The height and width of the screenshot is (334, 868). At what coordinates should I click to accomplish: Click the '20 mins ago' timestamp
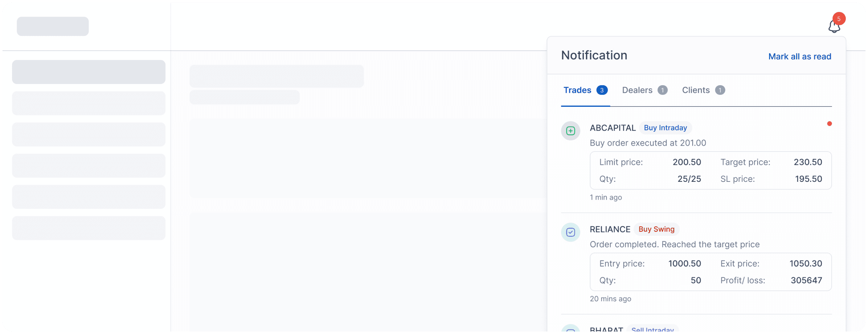coord(610,299)
